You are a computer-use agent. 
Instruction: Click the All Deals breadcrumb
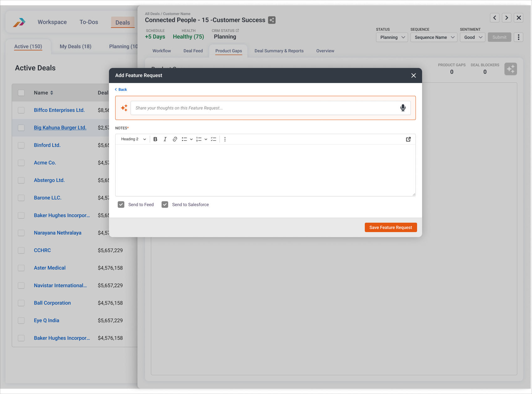click(152, 14)
